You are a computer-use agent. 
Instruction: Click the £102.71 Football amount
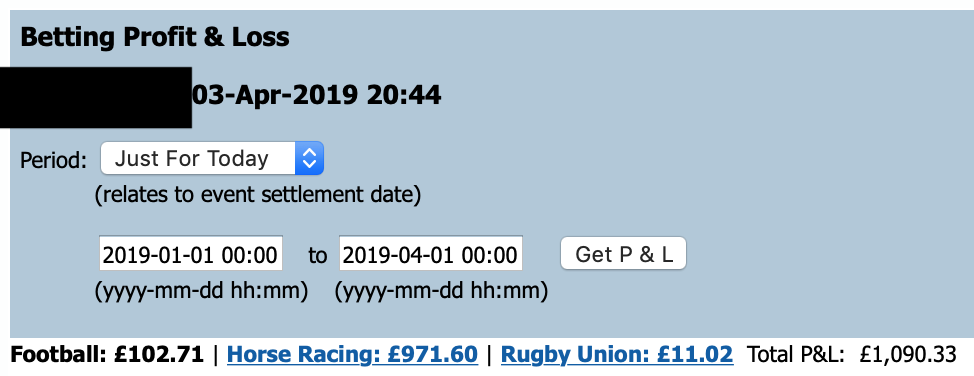click(159, 354)
